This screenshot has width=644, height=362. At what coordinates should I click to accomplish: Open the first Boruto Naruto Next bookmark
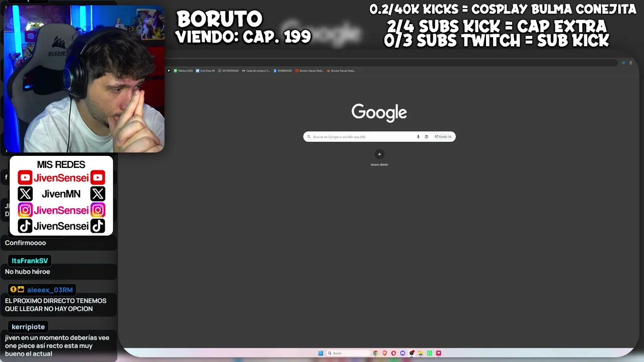309,71
